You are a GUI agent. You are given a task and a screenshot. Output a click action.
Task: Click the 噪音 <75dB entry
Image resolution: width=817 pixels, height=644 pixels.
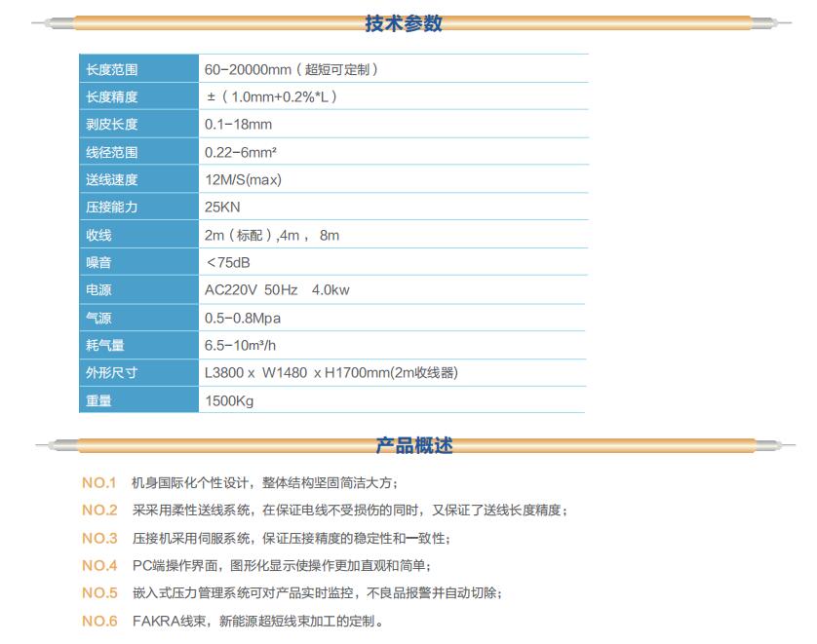[231, 262]
